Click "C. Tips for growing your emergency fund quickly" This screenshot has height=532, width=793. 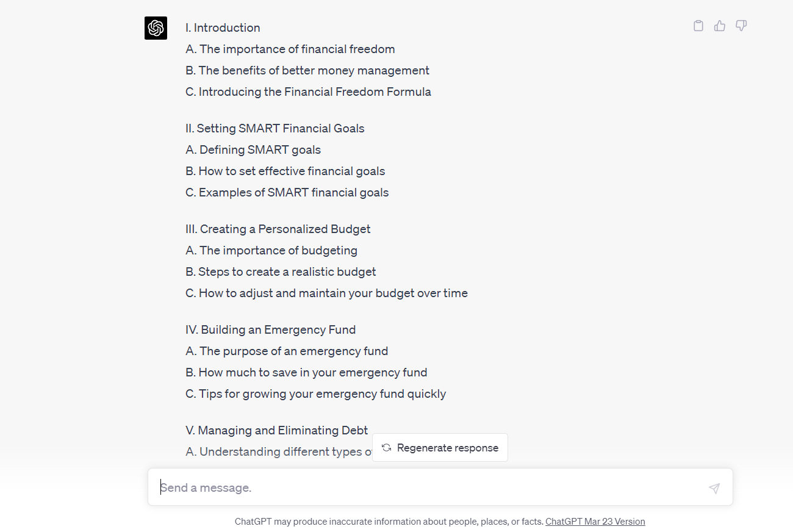point(315,394)
